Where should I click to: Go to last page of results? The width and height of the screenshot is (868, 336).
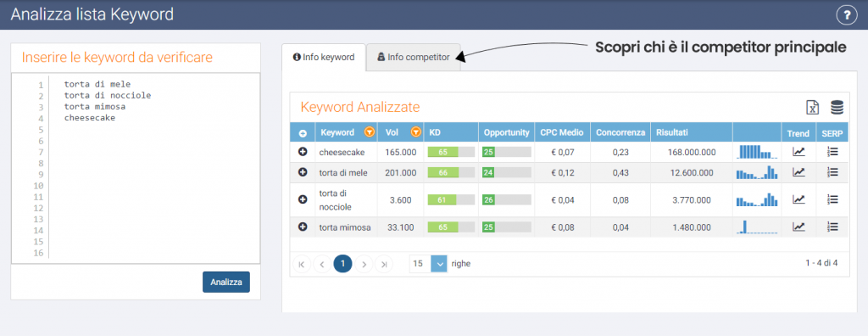click(384, 264)
